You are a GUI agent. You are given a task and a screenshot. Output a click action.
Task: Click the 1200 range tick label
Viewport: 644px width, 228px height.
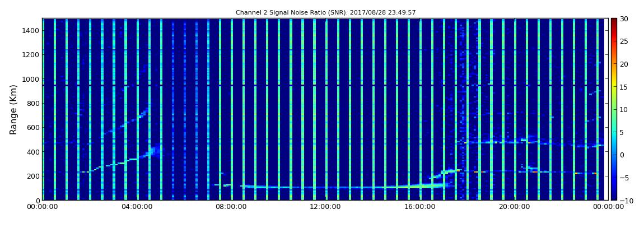click(x=31, y=55)
